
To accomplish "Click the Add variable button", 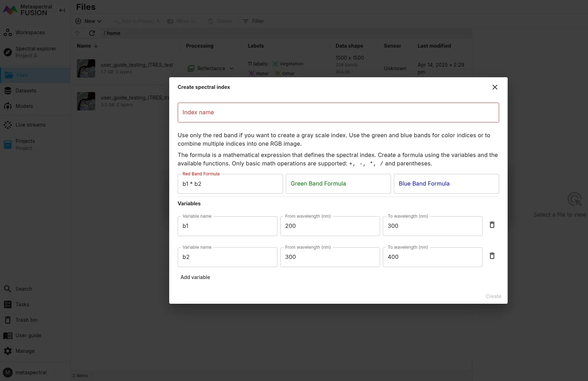I will [195, 277].
